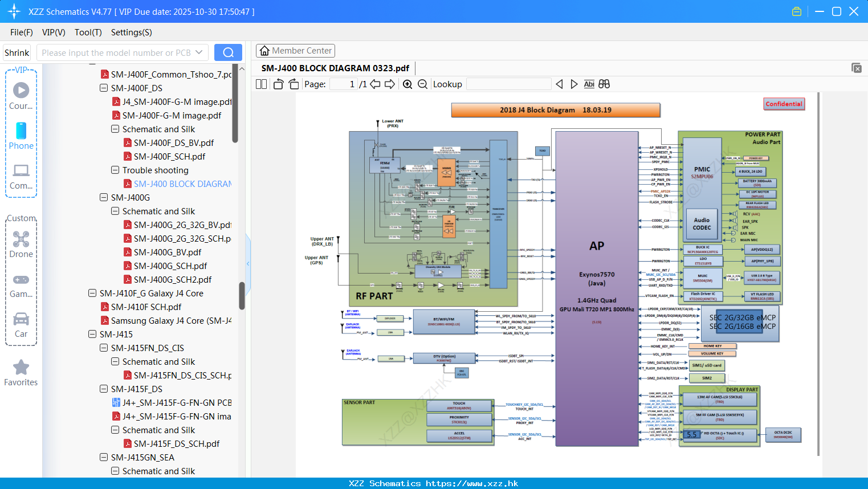Zoom in on the PDF

pyautogui.click(x=407, y=84)
